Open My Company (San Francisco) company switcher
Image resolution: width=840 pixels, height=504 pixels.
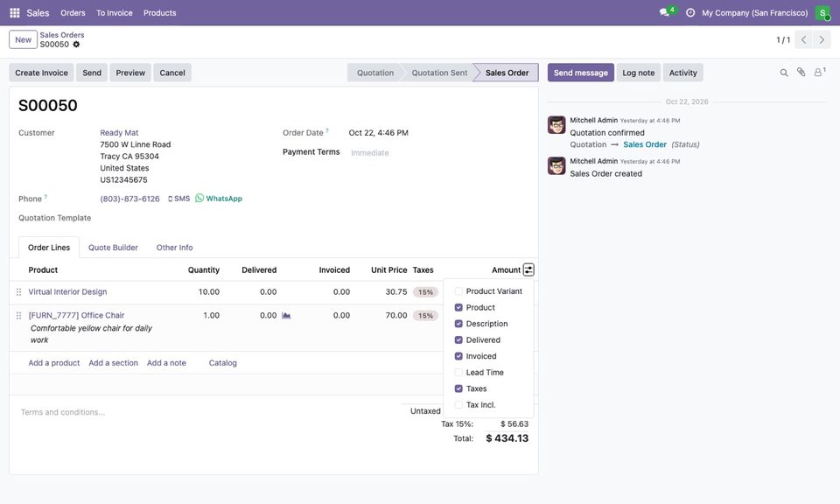click(754, 13)
